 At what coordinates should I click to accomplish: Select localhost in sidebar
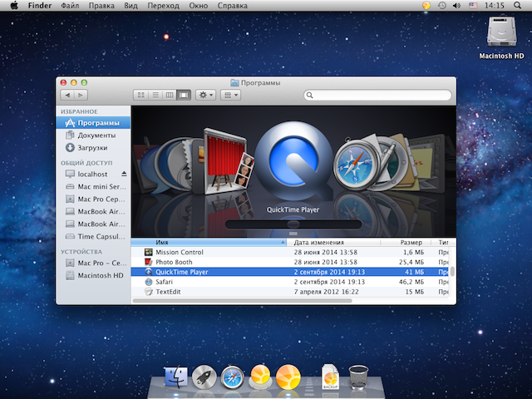click(93, 174)
